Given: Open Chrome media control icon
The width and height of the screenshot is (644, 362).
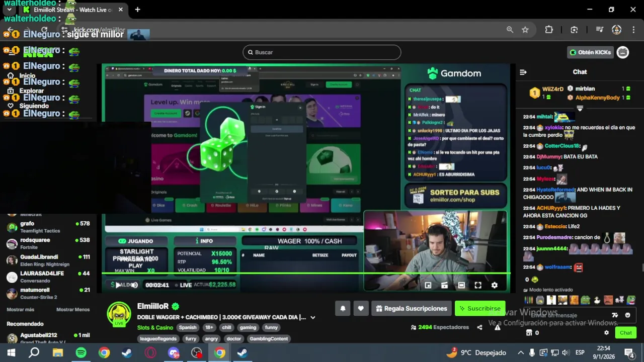Looking at the screenshot, I should point(599,30).
